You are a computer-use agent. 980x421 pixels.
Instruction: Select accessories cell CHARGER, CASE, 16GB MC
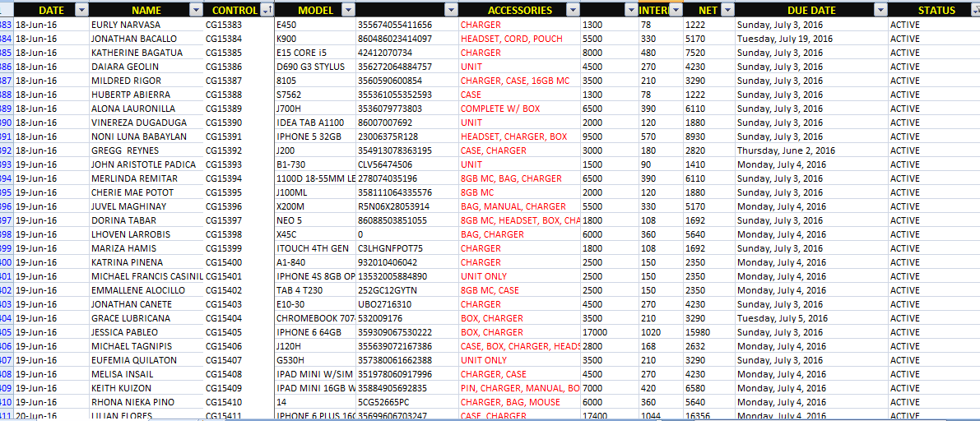(519, 81)
